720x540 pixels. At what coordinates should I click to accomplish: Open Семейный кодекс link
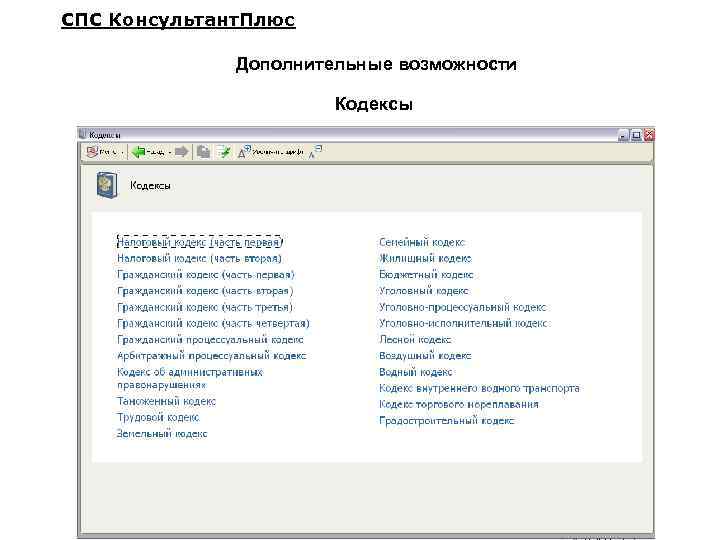point(422,242)
